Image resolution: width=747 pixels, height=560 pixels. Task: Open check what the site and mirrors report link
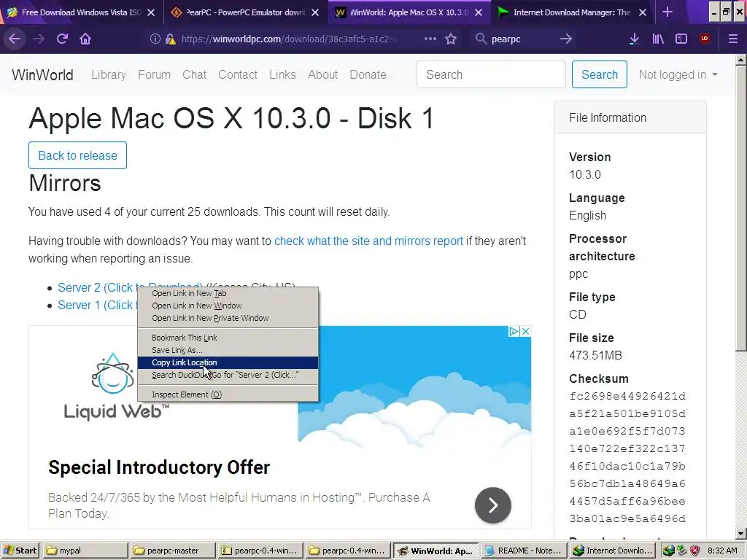tap(368, 241)
